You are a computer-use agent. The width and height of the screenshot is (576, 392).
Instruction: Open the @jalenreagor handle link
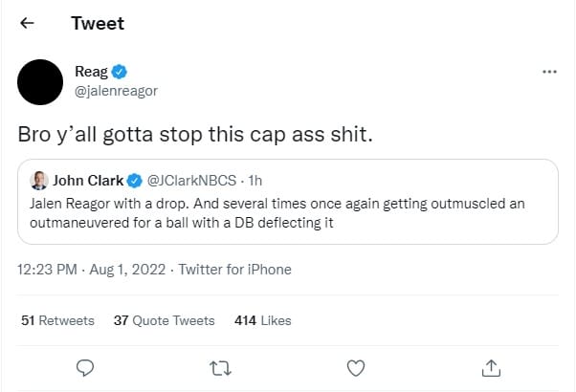click(116, 91)
